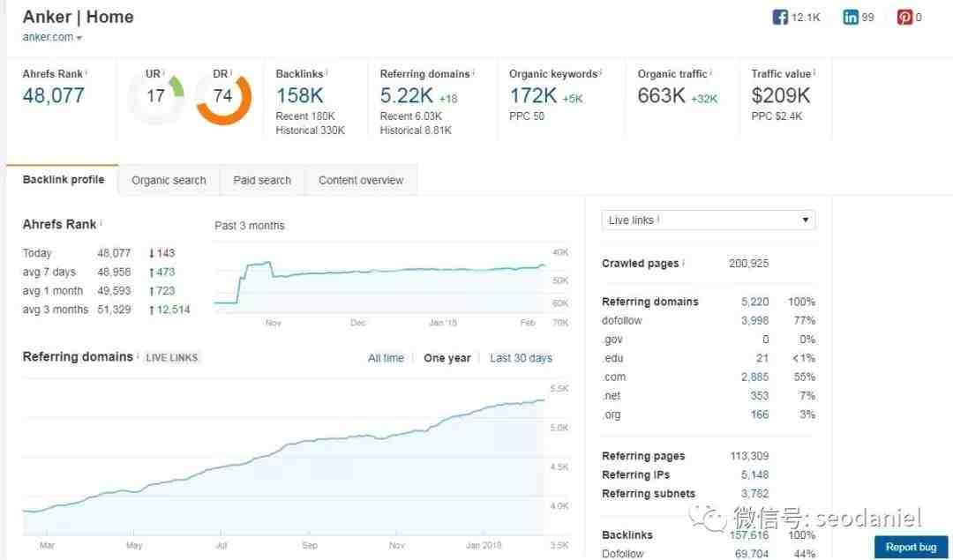Click the Crawled pages info icon
The image size is (953, 560).
tap(683, 263)
